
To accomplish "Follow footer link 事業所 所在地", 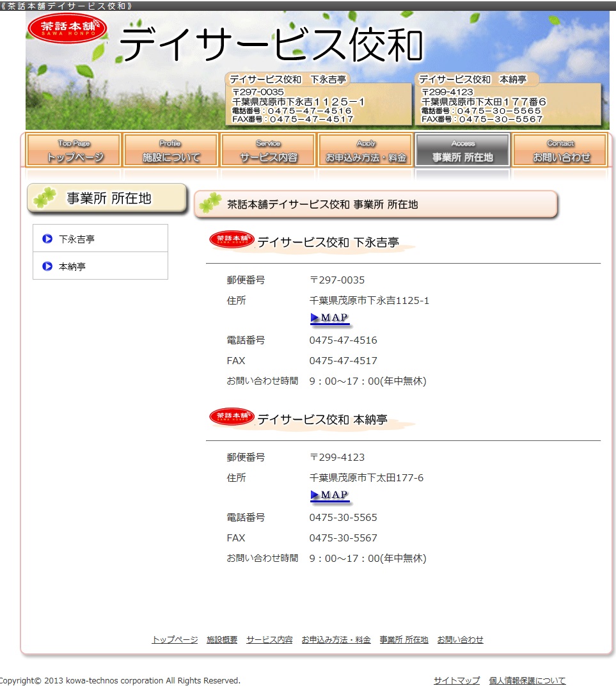I will click(404, 640).
